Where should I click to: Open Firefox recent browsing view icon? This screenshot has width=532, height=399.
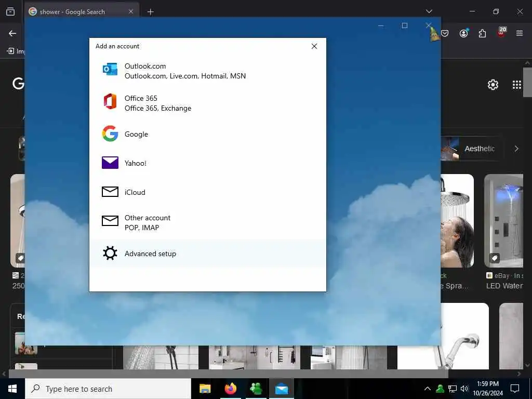coord(10,11)
